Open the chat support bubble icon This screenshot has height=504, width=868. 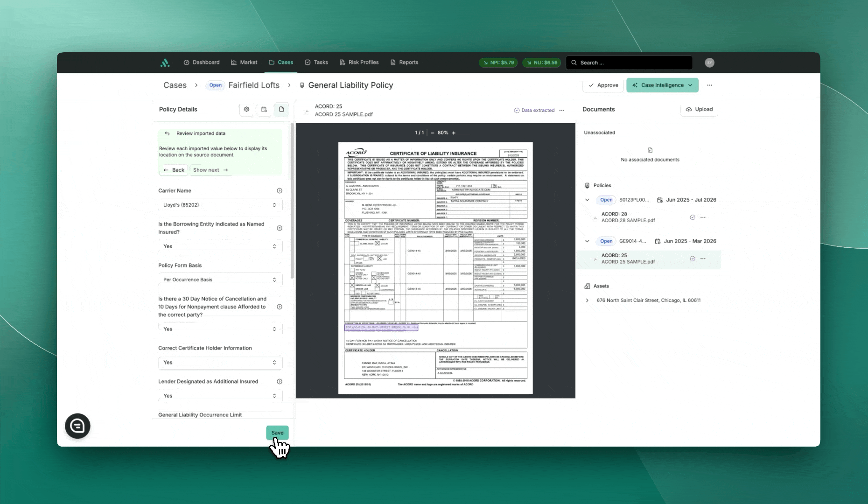(77, 426)
